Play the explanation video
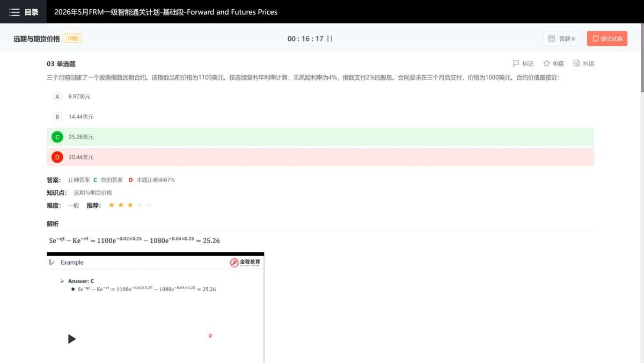This screenshot has height=363, width=644. point(72,339)
